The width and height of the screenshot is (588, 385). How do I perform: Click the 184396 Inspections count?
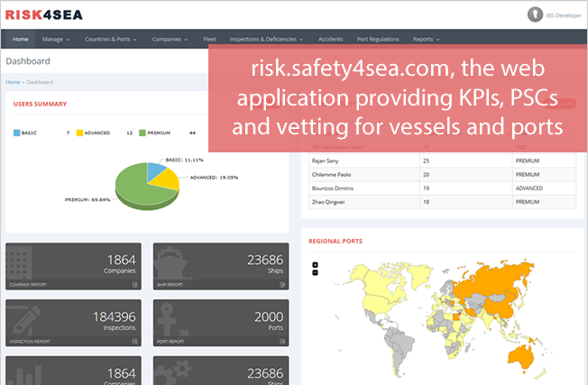tap(114, 317)
